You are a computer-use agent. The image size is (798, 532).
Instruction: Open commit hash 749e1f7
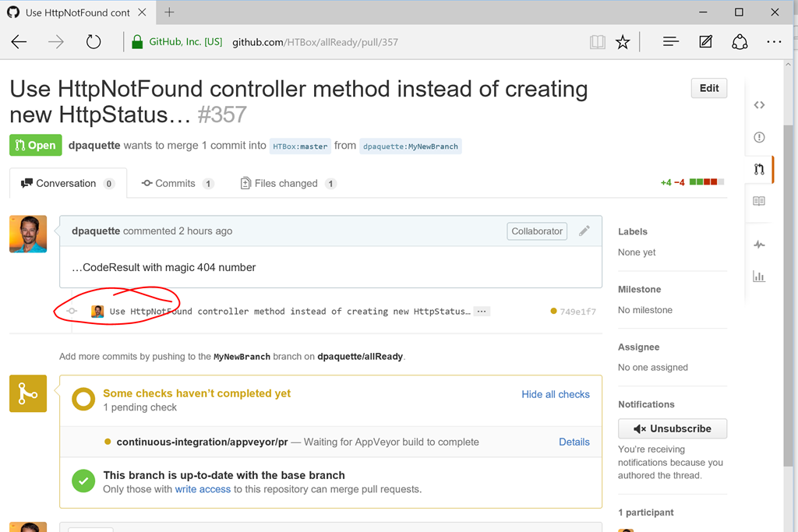coord(577,312)
